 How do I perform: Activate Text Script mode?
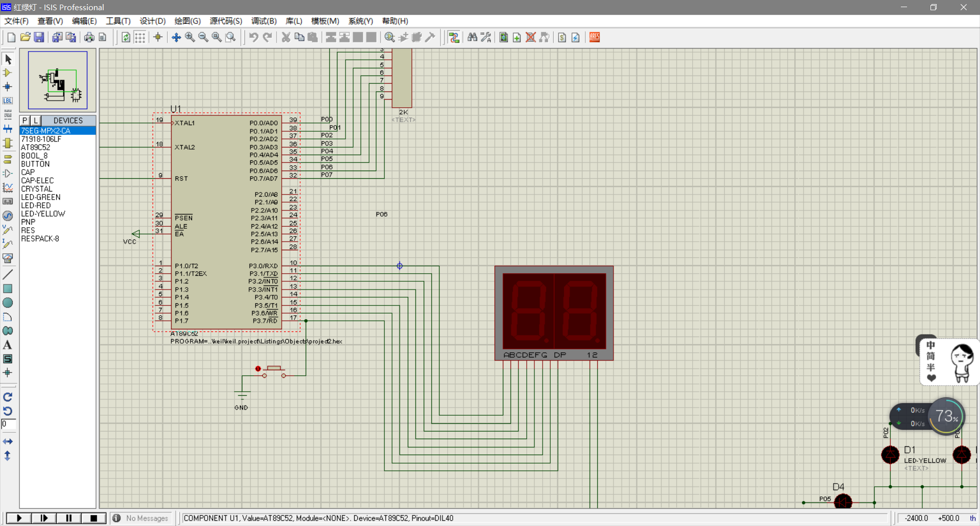tap(8, 114)
